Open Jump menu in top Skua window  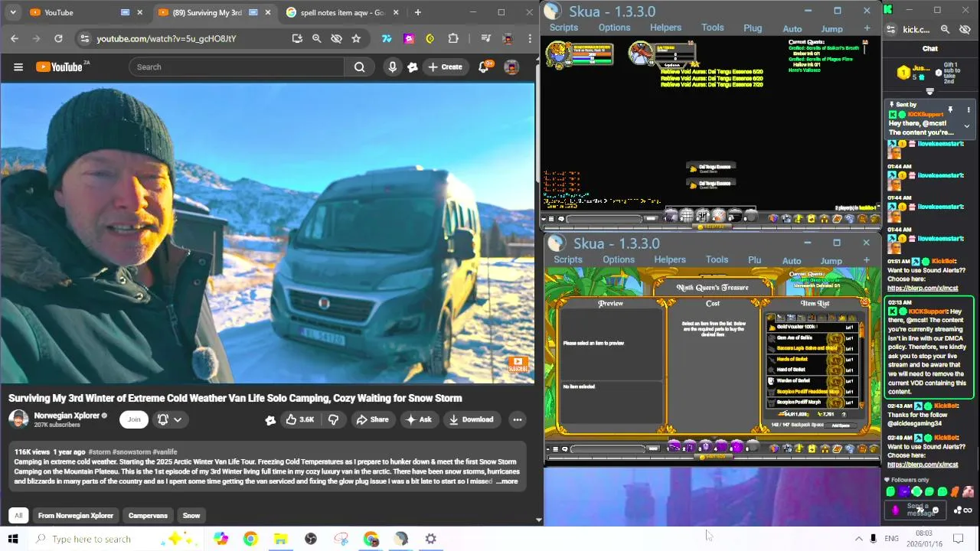[831, 29]
